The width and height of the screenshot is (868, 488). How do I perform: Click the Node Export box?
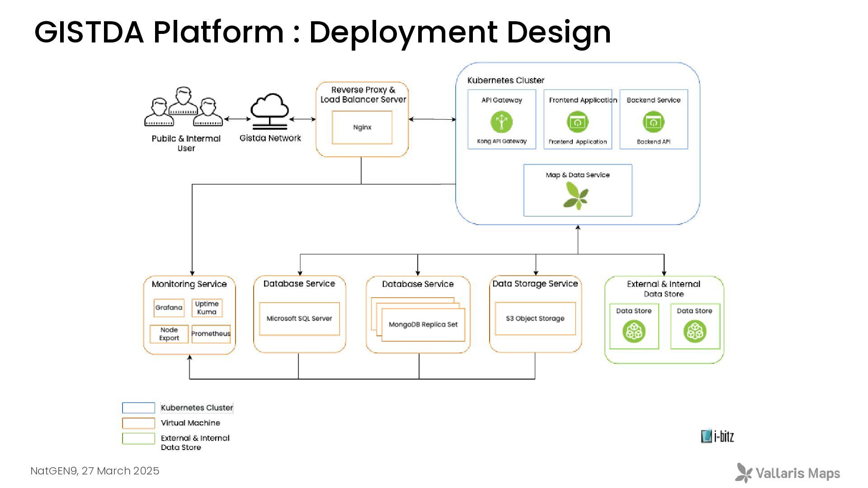(169, 334)
